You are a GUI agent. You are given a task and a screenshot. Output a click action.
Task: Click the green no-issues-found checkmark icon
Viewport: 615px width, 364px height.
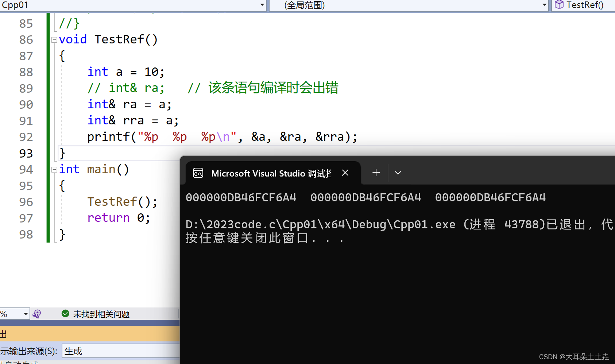pos(65,314)
